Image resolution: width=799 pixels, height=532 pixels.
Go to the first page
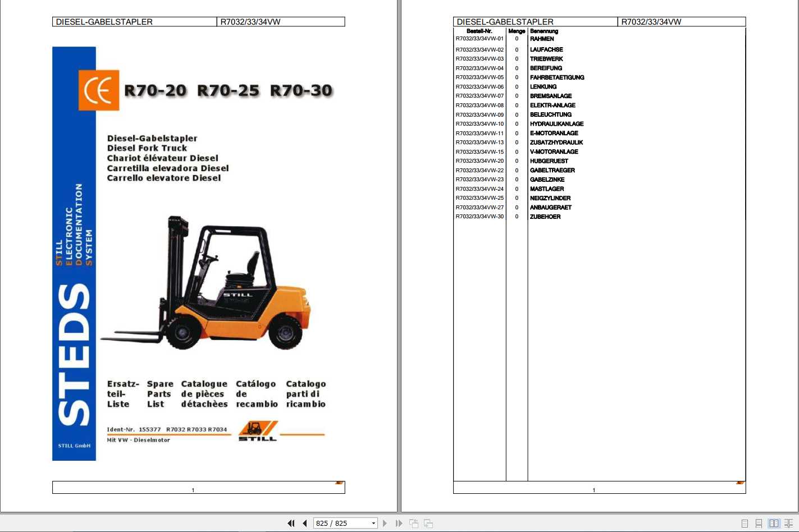(291, 523)
